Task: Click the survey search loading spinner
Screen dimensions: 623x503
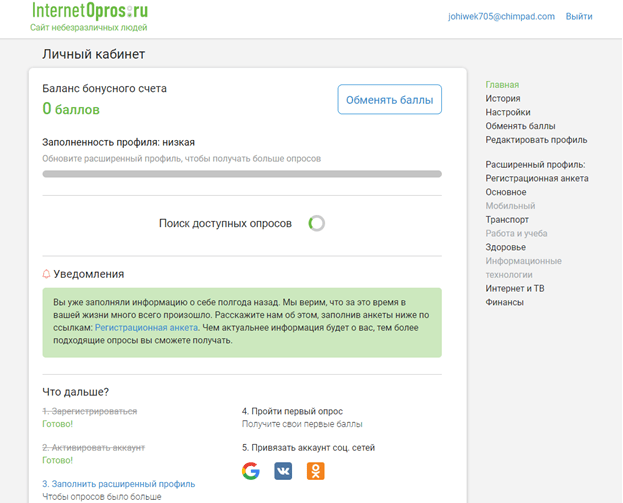Action: point(317,223)
